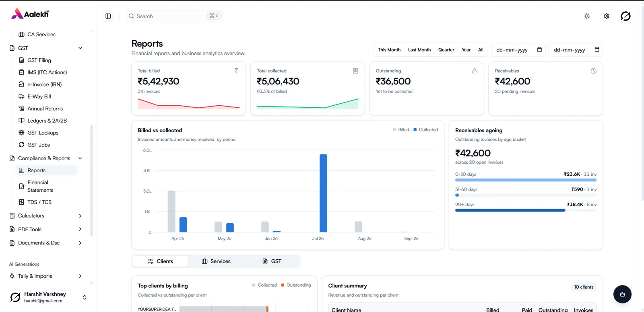
Task: Switch to the Services tab
Action: point(216,261)
